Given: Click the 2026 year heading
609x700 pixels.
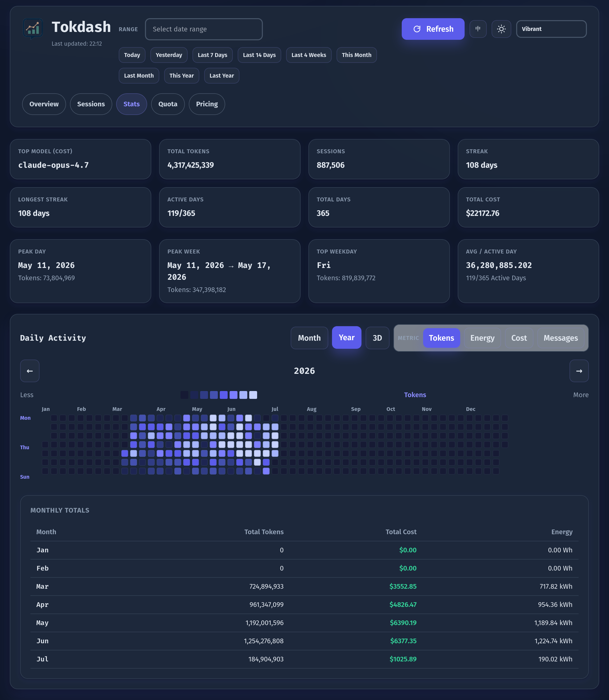Looking at the screenshot, I should click(x=304, y=371).
